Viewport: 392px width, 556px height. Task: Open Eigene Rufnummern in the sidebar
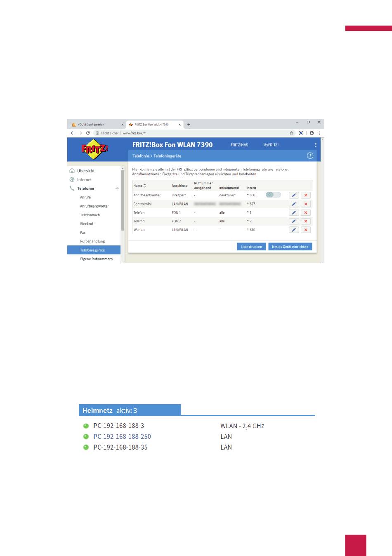(x=97, y=259)
